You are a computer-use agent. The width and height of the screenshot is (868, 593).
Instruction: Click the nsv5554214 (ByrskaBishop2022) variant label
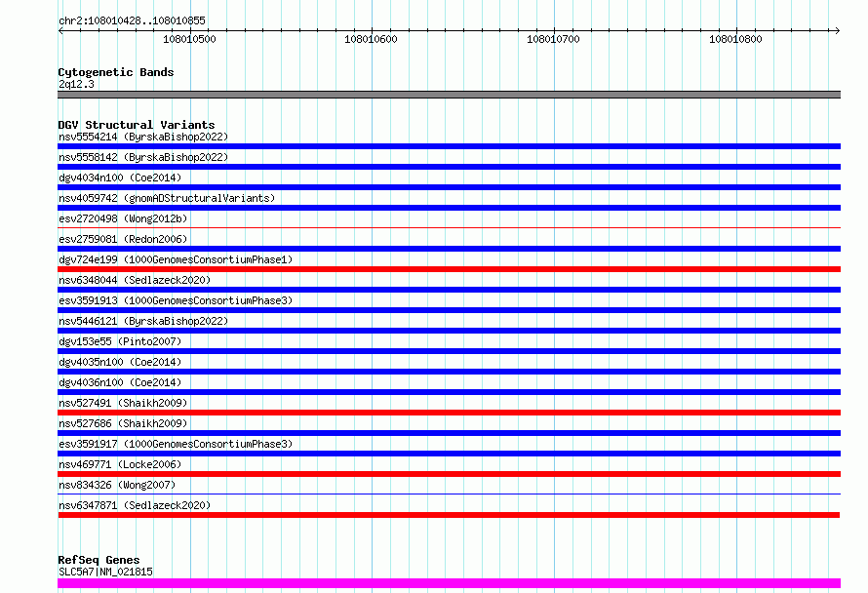coord(143,137)
